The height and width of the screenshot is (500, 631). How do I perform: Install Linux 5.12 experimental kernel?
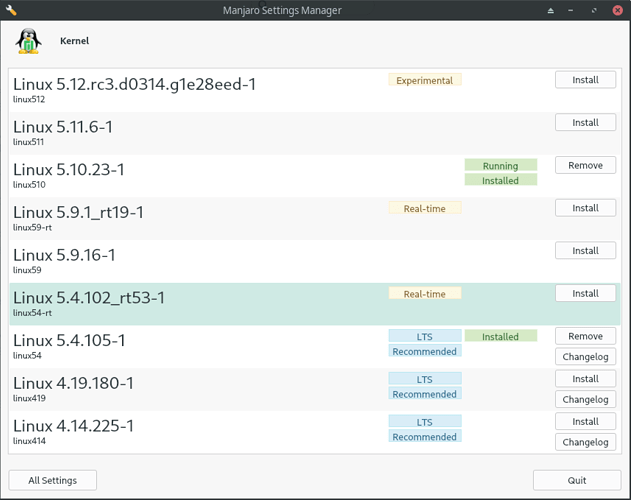point(585,80)
